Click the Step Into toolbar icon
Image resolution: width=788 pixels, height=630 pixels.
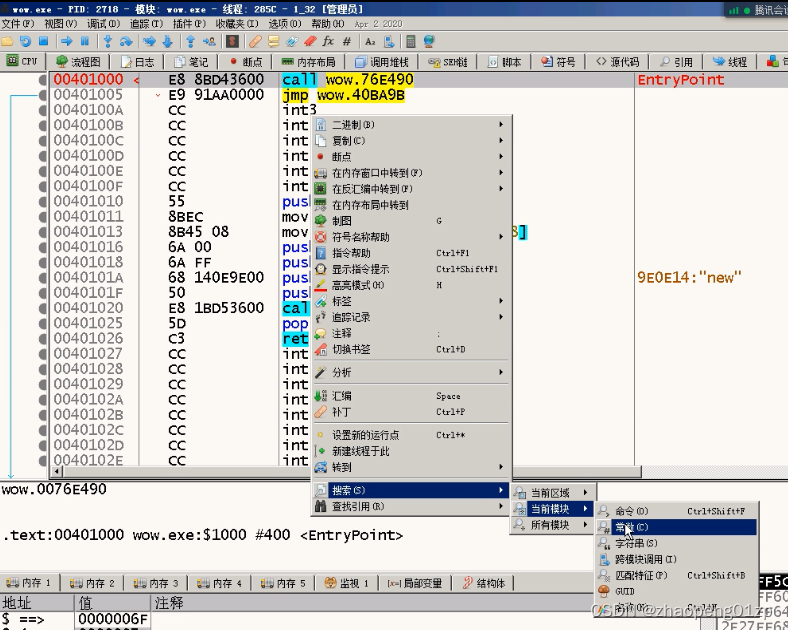coord(108,41)
